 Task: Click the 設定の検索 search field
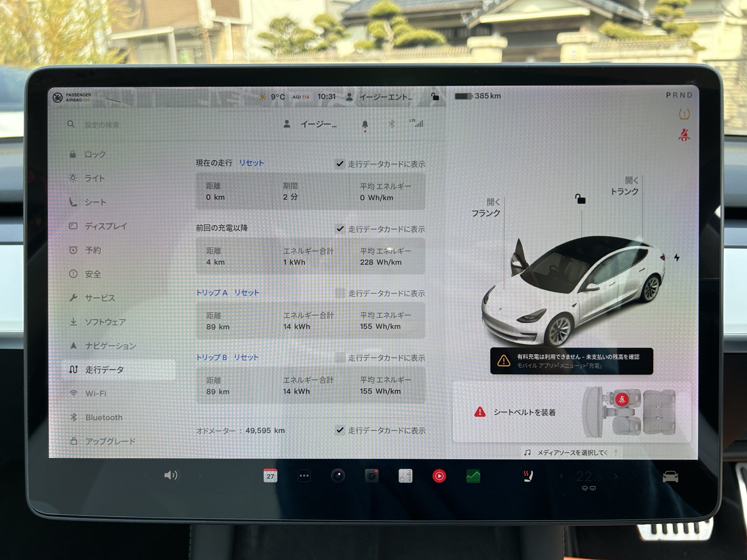[102, 125]
